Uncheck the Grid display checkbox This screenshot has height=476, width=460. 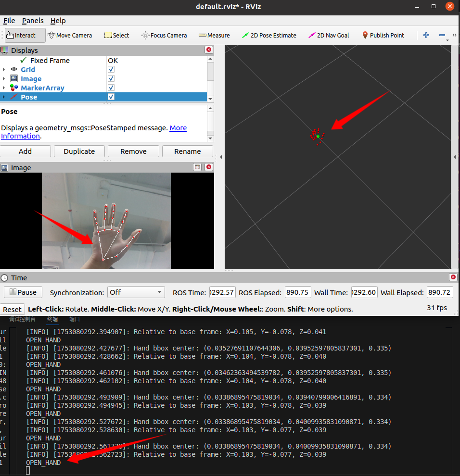point(111,70)
